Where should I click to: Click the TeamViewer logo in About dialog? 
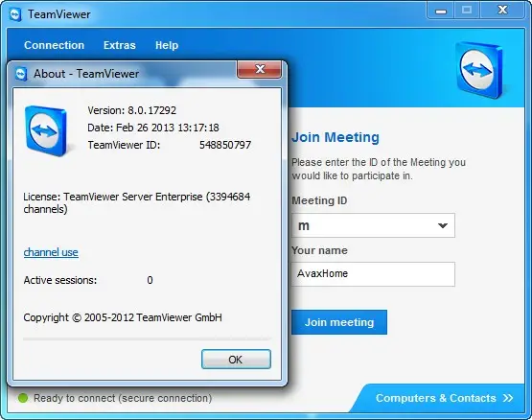click(46, 131)
